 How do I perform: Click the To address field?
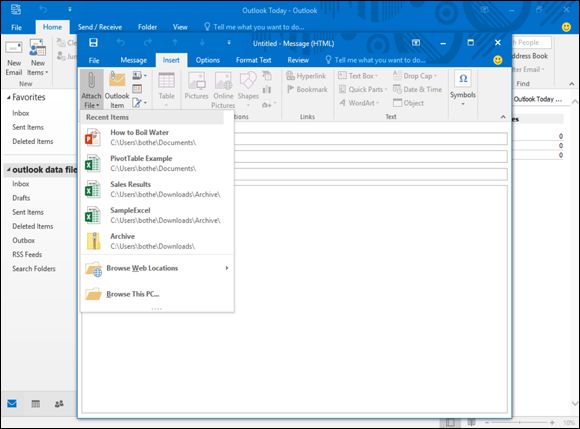(371, 139)
